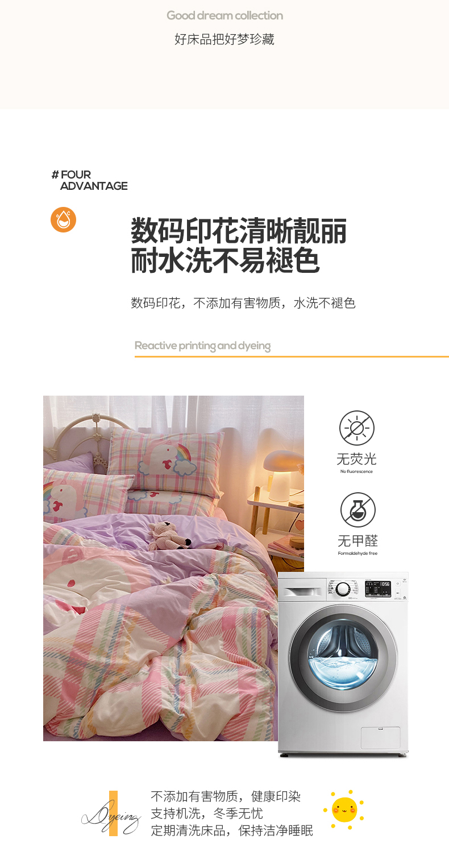The width and height of the screenshot is (449, 868).
Task: Select the formaldehyde-free flask icon
Action: tap(357, 509)
